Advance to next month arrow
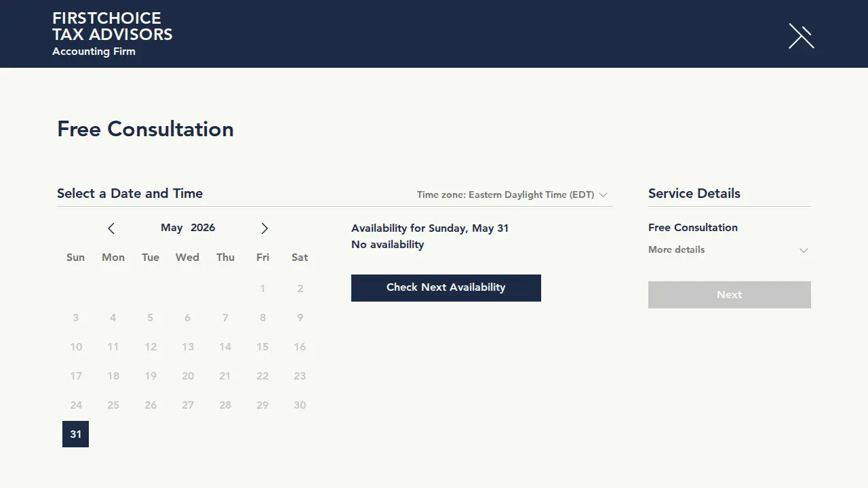Image resolution: width=868 pixels, height=488 pixels. [x=264, y=228]
